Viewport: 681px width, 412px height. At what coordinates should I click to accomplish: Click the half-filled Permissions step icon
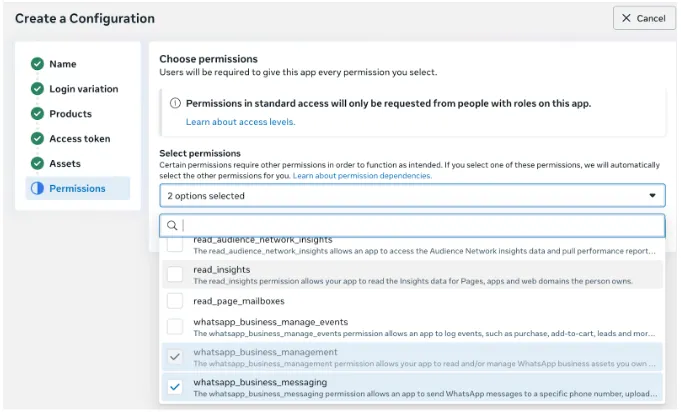37,189
